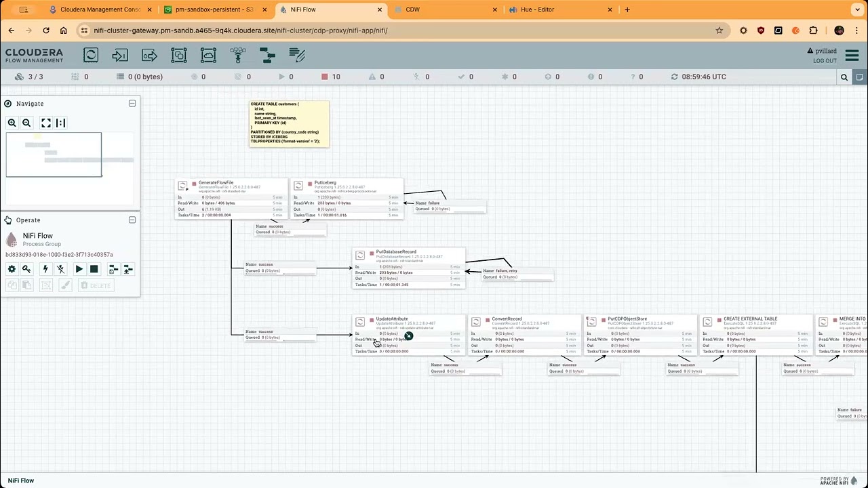Click the NiFi Flow breadcrumb at bottom
The image size is (868, 488).
click(x=21, y=481)
